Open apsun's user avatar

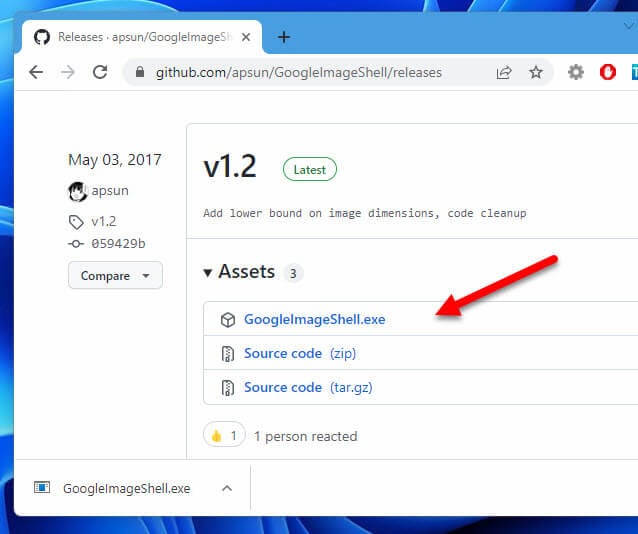point(77,191)
